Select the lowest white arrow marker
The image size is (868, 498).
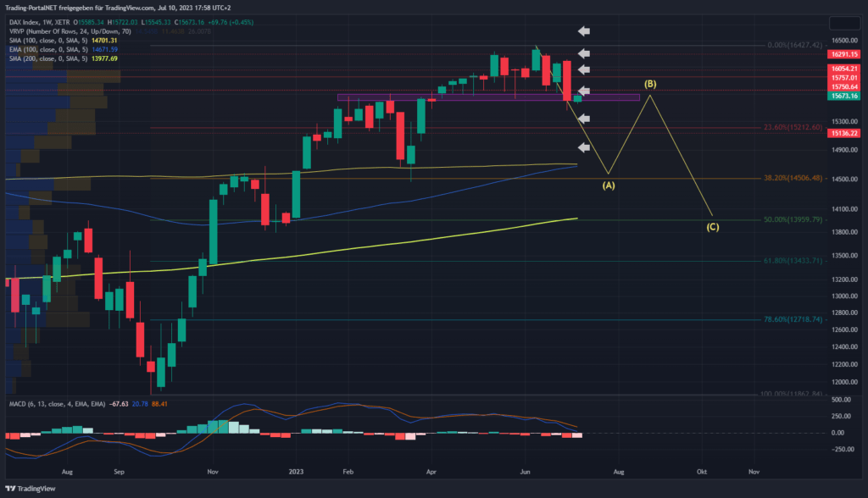tap(583, 146)
